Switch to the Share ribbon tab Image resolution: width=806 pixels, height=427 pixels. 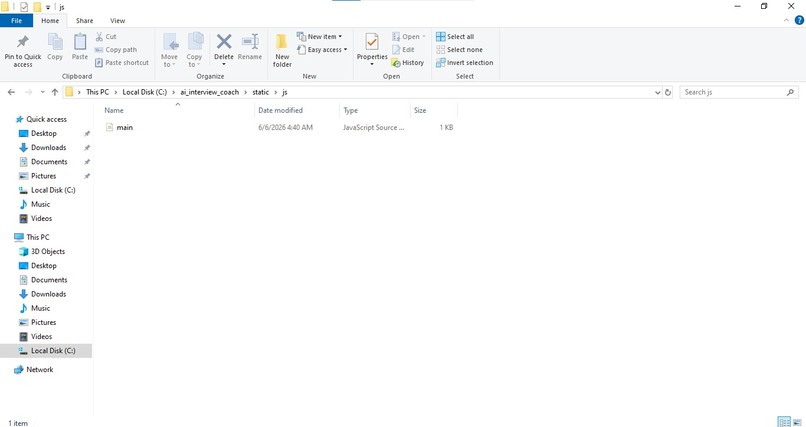(x=84, y=21)
